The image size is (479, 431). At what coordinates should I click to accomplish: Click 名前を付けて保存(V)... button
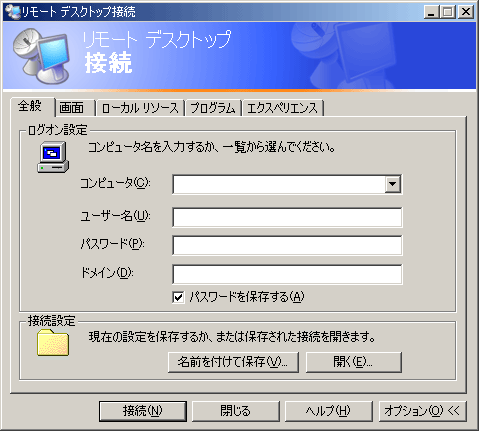click(x=233, y=362)
